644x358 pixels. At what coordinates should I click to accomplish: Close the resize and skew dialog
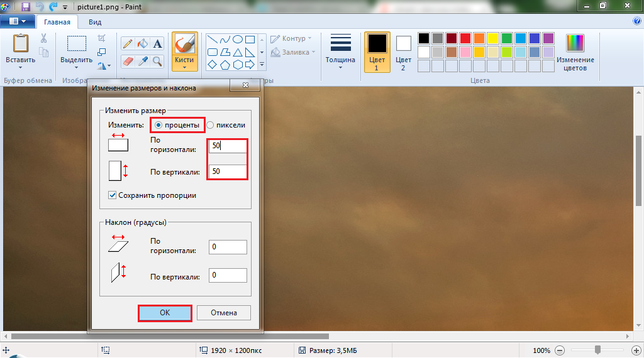tap(245, 85)
